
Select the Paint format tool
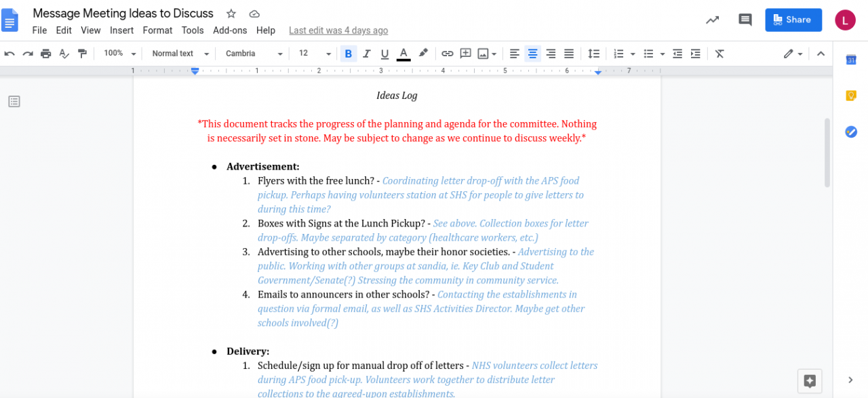pos(83,54)
